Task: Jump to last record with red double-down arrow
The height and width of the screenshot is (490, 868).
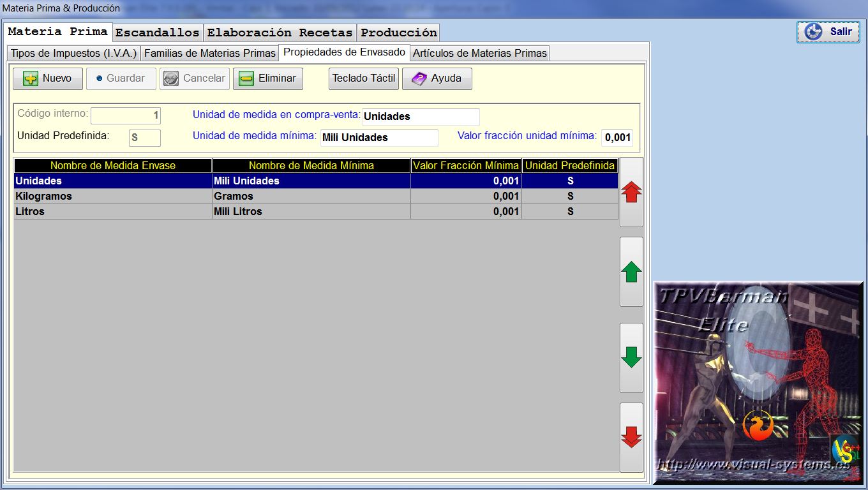Action: click(631, 437)
